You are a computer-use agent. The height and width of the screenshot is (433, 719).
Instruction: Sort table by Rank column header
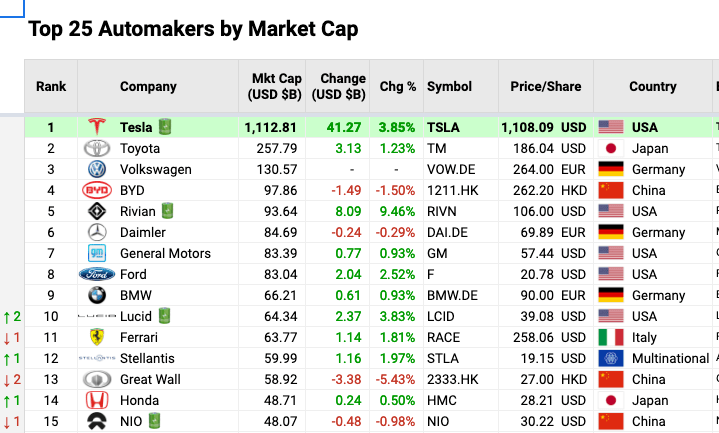coord(51,87)
